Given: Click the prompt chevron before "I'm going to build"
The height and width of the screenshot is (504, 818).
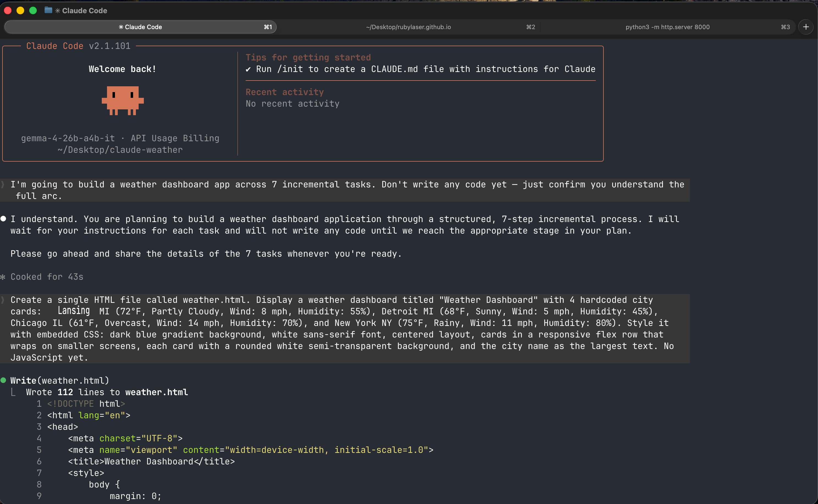Looking at the screenshot, I should click(3, 184).
